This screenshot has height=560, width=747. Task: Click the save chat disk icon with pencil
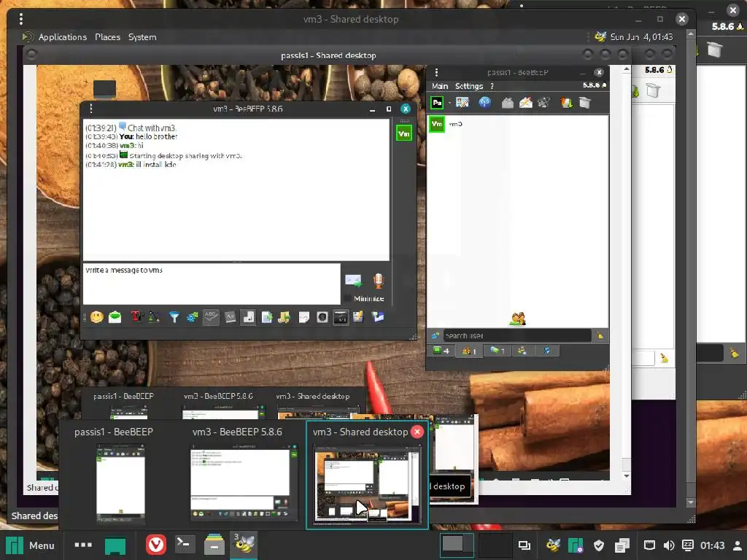(358, 317)
